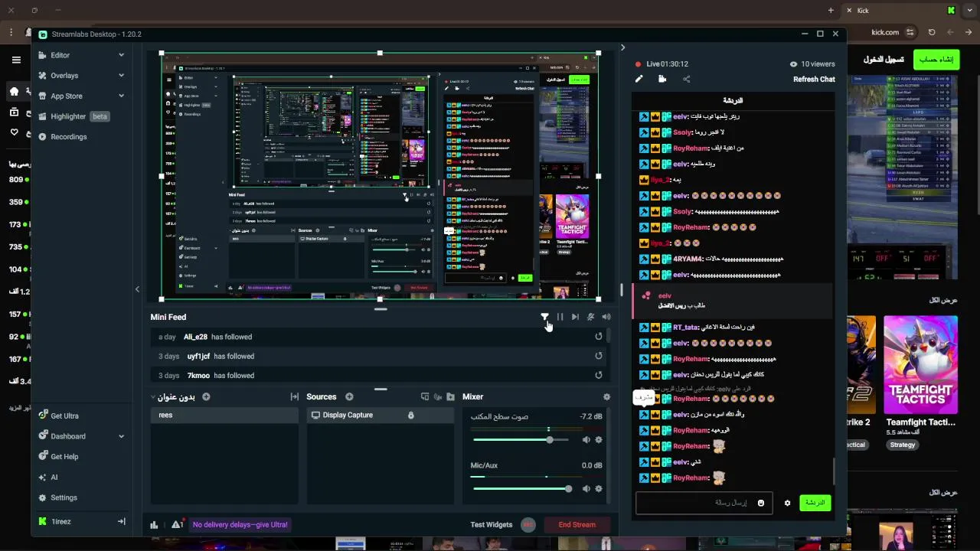This screenshot has height=551, width=980.
Task: Collapse the chat panel arrow
Action: [622, 47]
